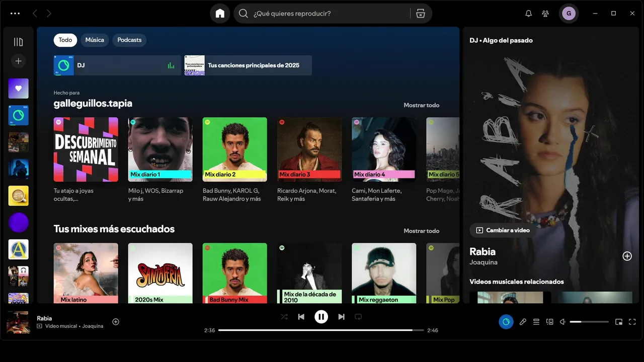The height and width of the screenshot is (362, 644).
Task: Open the DJ shortcut card
Action: (117, 65)
